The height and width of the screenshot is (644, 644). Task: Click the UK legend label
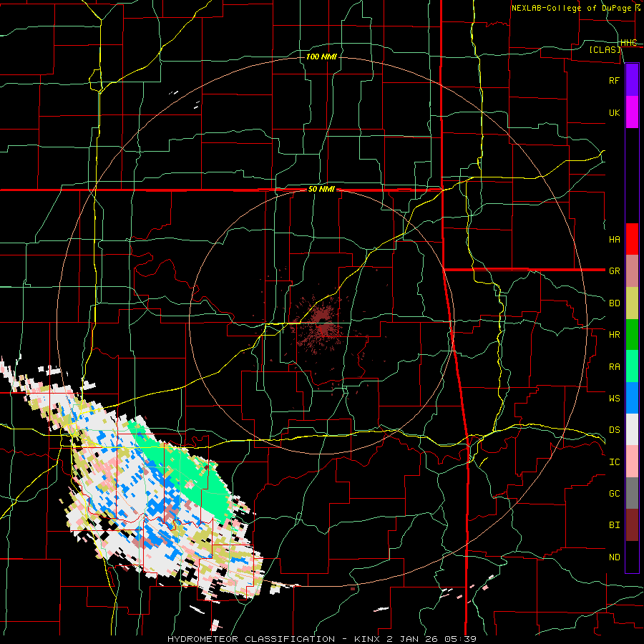tap(614, 113)
